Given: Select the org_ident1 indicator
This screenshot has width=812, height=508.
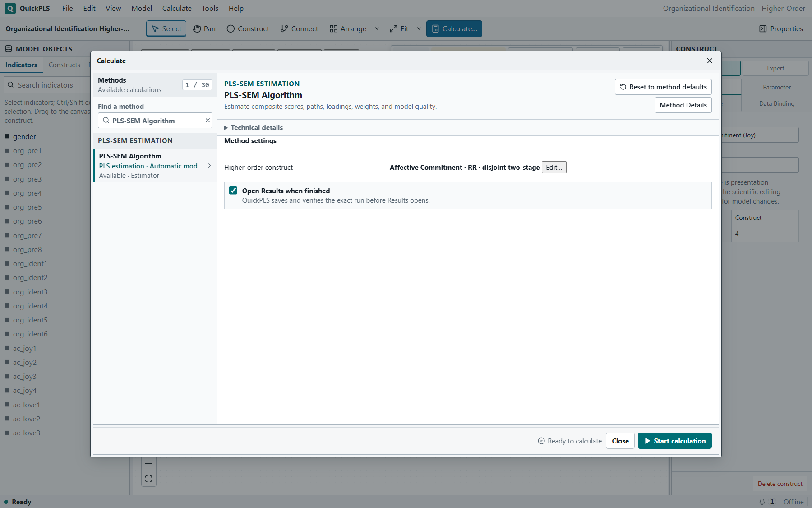Looking at the screenshot, I should (x=30, y=264).
